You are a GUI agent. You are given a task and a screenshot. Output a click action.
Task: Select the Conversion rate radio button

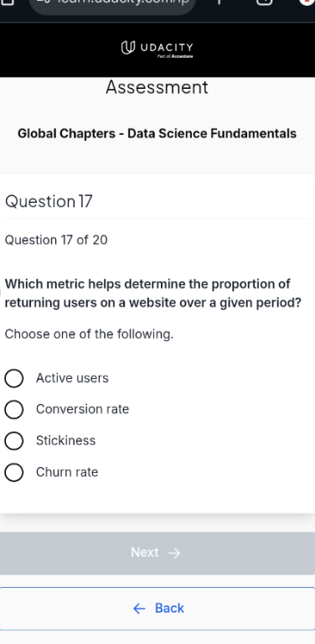click(14, 409)
